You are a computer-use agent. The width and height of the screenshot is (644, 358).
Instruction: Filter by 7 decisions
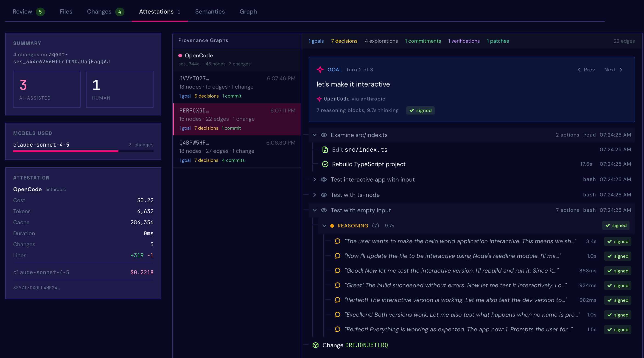[x=344, y=41]
